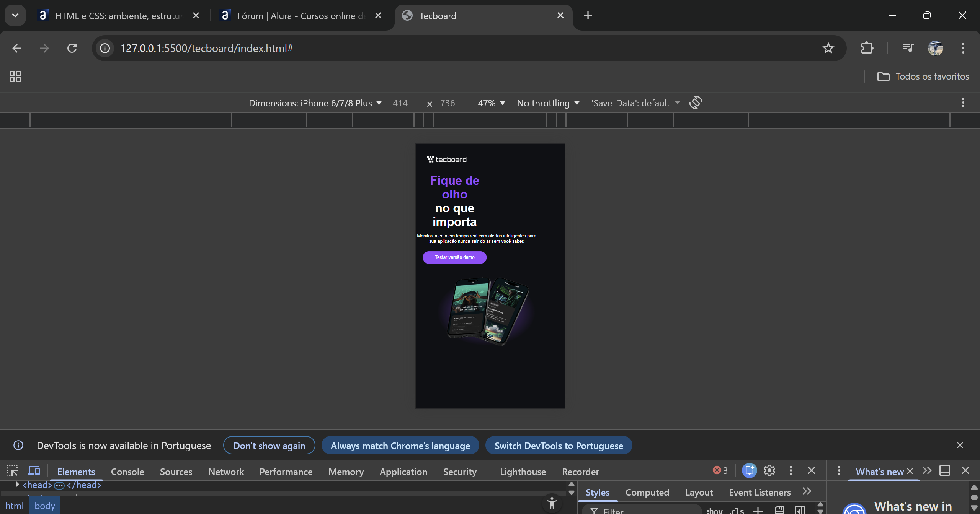Expand the head element in DOM tree

[x=17, y=485]
